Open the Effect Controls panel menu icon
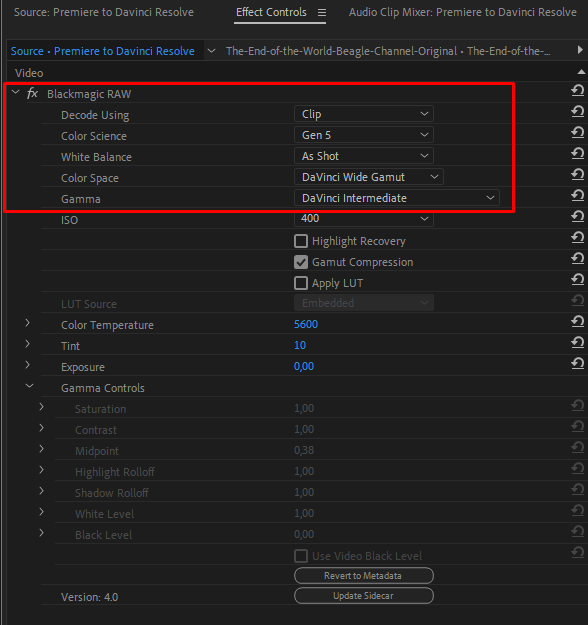588x625 pixels. 322,13
